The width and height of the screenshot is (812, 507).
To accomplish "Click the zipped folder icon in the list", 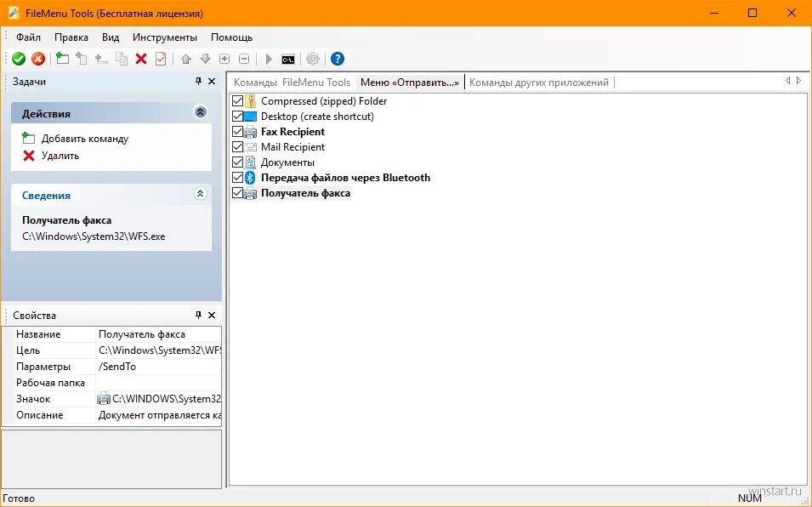I will 250,101.
